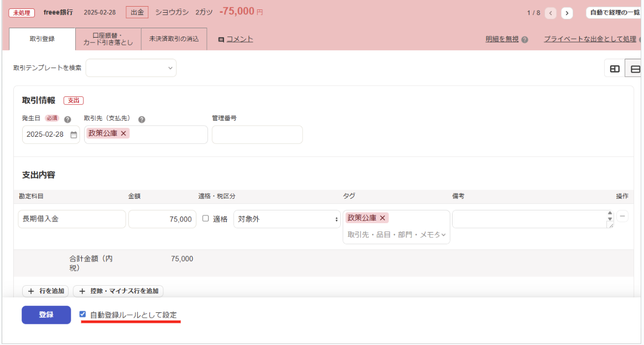
Task: Toggle the 適格 checkbox
Action: pyautogui.click(x=205, y=219)
